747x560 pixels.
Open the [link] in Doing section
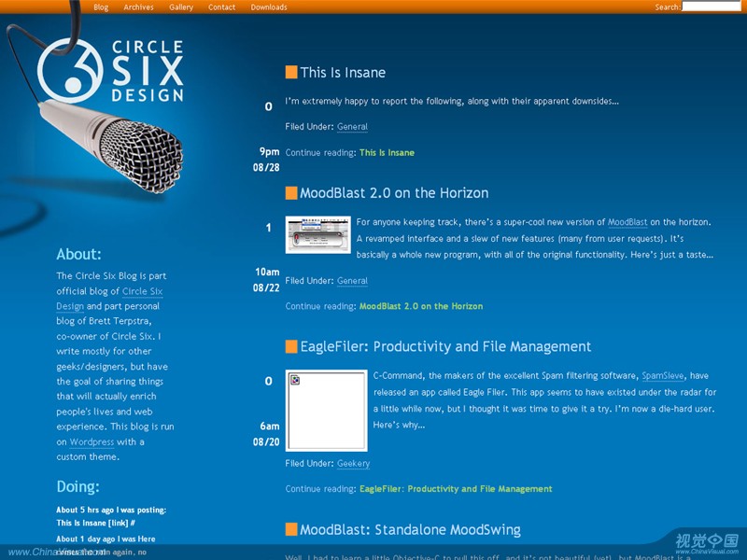pos(119,523)
